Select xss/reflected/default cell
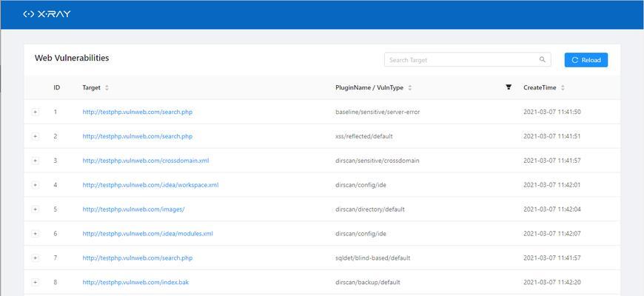 [x=364, y=136]
